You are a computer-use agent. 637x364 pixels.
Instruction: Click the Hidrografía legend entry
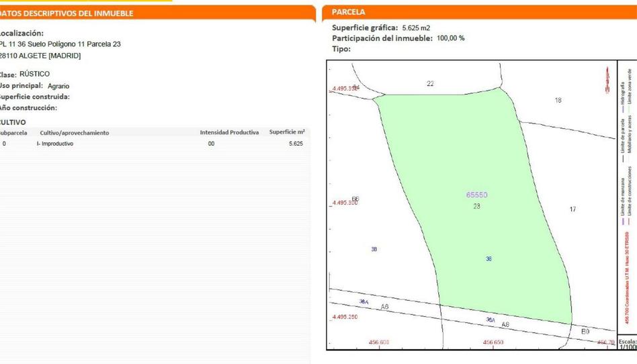pyautogui.click(x=622, y=97)
